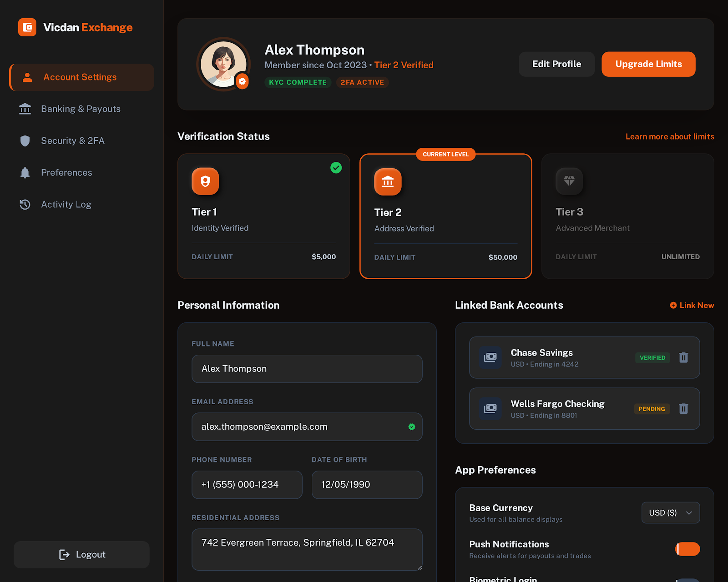Open the Base Currency USD dropdown

tap(670, 512)
